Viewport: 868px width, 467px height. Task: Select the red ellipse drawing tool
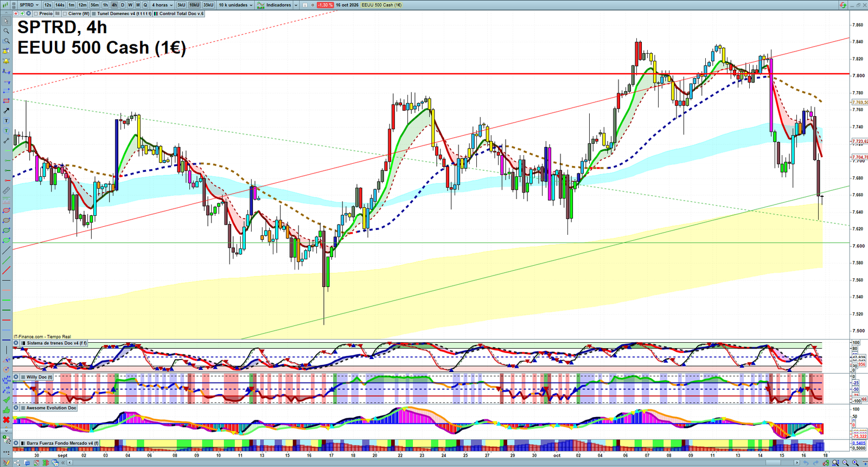[7, 210]
